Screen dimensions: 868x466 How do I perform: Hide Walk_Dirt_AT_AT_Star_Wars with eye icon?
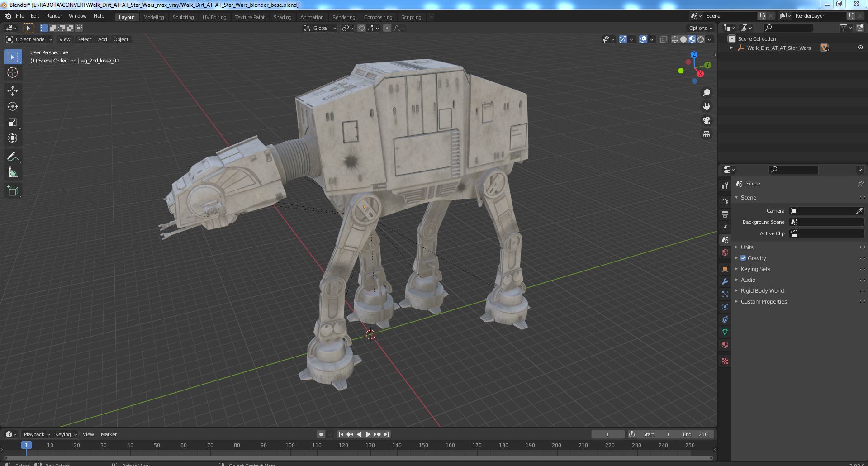(860, 48)
